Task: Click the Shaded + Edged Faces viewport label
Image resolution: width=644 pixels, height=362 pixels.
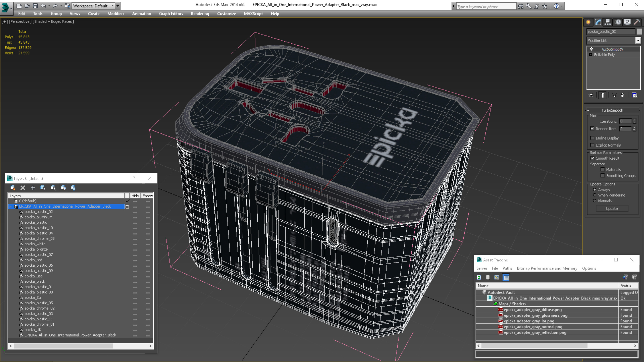Action: [53, 21]
